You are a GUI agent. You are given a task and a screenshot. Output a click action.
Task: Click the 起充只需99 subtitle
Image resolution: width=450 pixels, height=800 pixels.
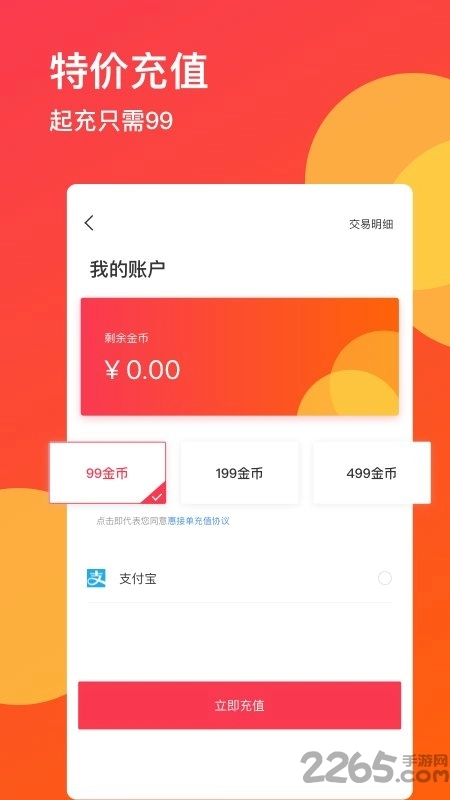[x=111, y=121]
